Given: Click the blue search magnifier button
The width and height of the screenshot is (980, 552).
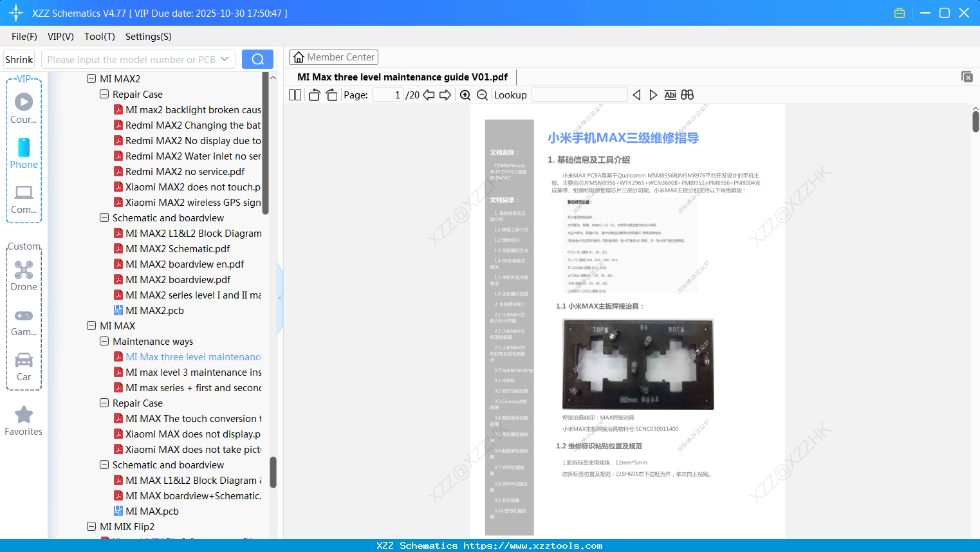Looking at the screenshot, I should pos(257,59).
